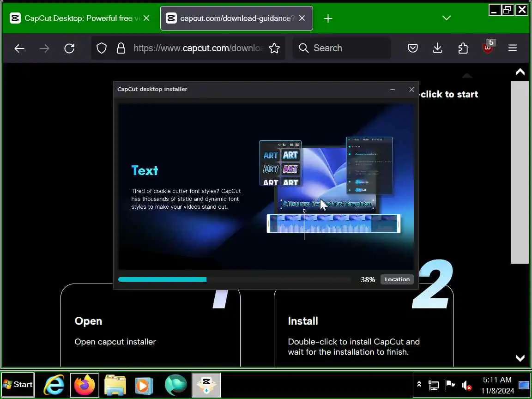Open a new browser tab

click(328, 18)
